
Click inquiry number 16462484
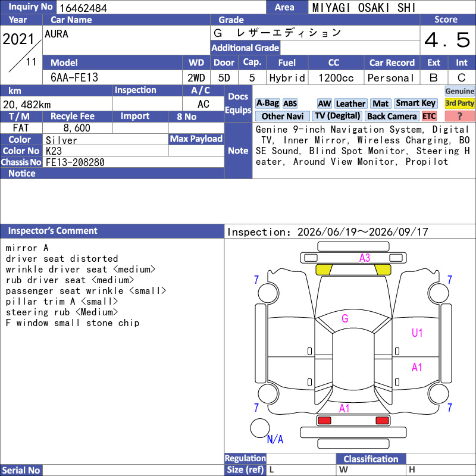pos(83,8)
